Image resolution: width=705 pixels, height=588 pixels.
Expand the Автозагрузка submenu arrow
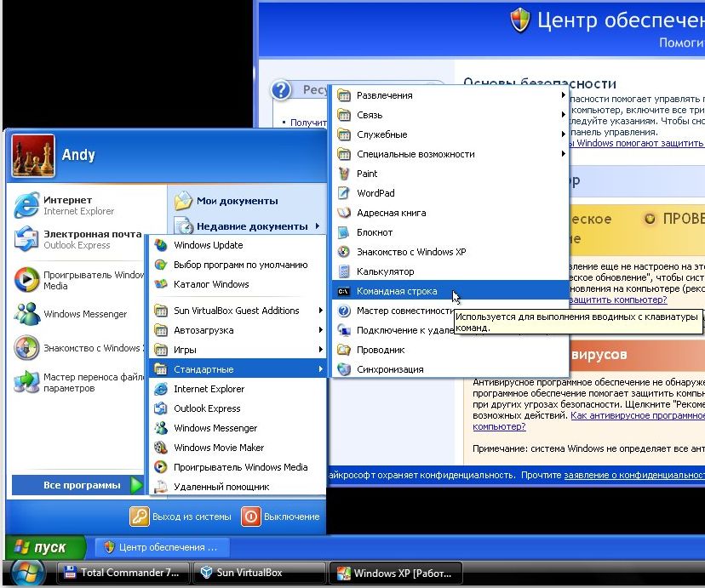tap(321, 329)
